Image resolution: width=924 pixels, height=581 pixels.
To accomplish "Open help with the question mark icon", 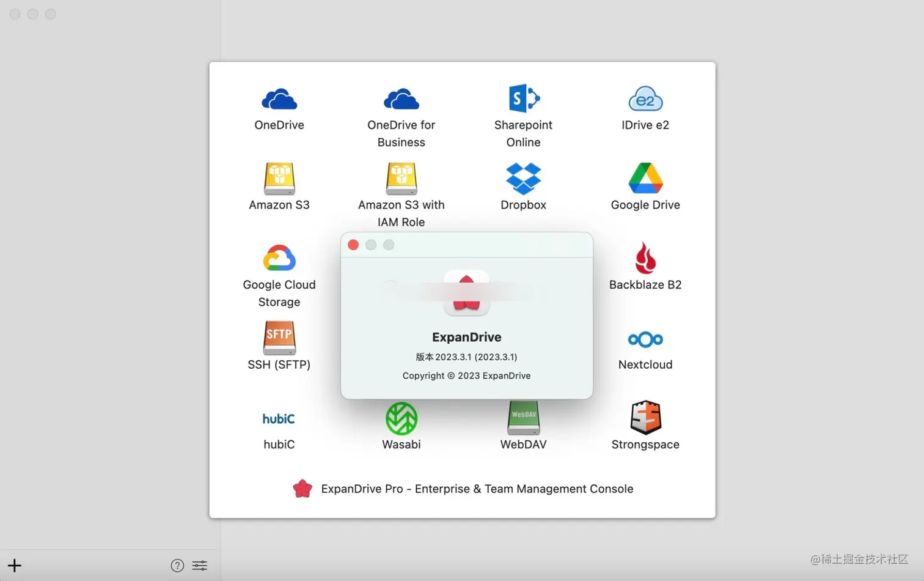I will 177,566.
